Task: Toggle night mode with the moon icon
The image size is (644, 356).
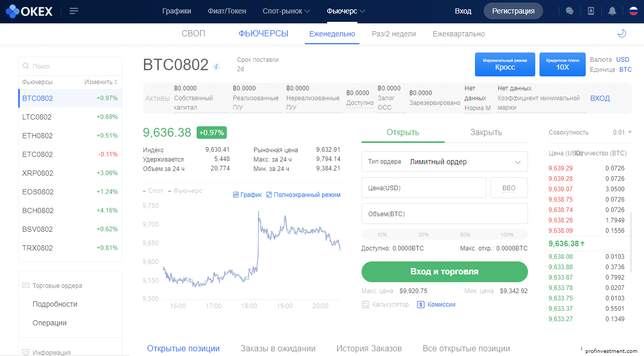Action: point(622,34)
